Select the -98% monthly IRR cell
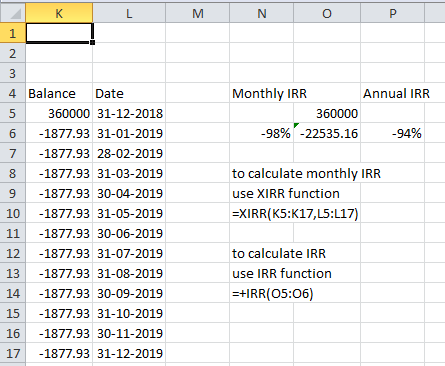The height and width of the screenshot is (366, 445). [x=262, y=133]
